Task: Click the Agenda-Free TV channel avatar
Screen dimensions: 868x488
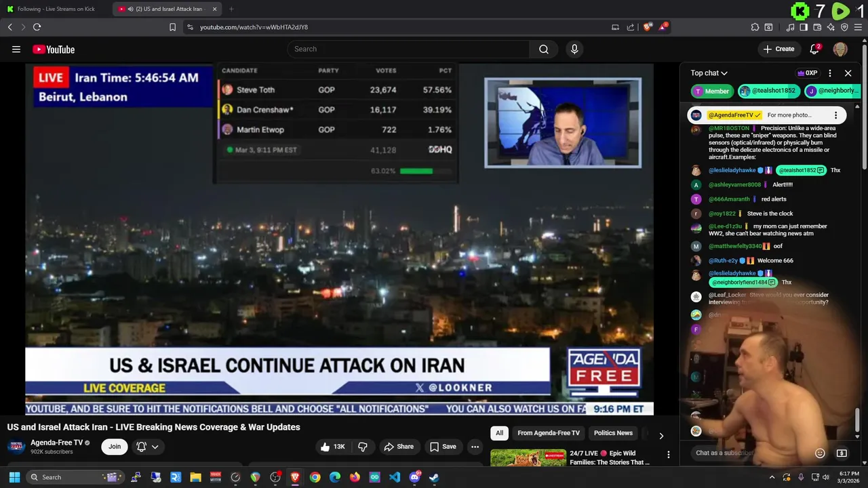Action: tap(16, 447)
